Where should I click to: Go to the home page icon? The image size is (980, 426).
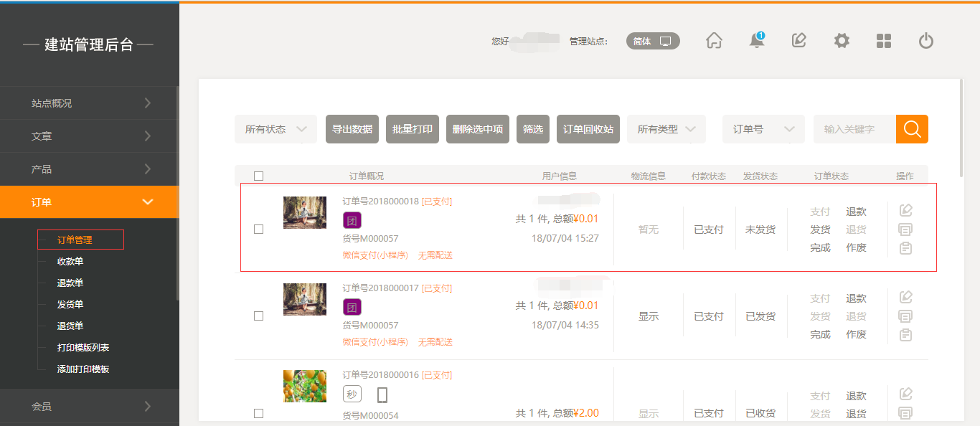(714, 41)
